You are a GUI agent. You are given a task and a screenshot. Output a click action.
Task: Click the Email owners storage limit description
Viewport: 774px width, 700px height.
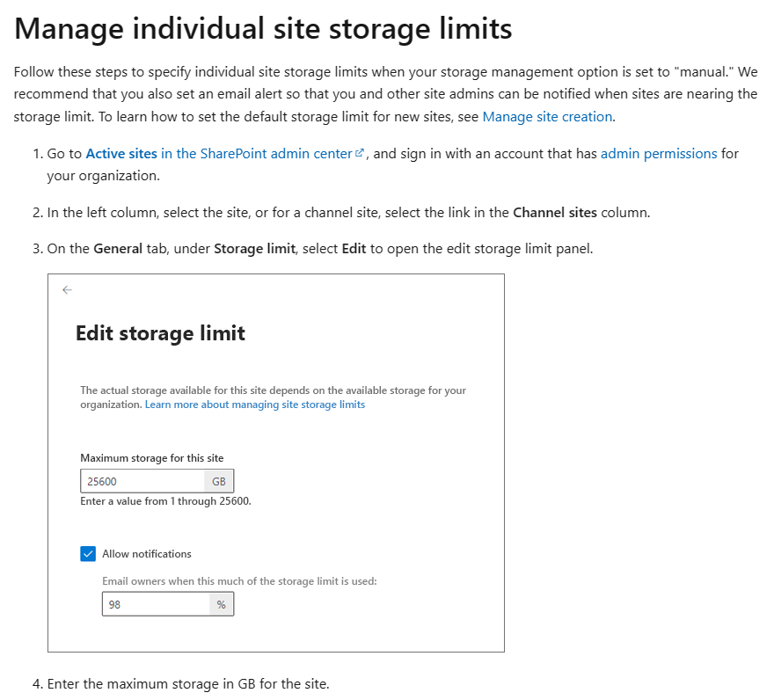click(x=239, y=580)
